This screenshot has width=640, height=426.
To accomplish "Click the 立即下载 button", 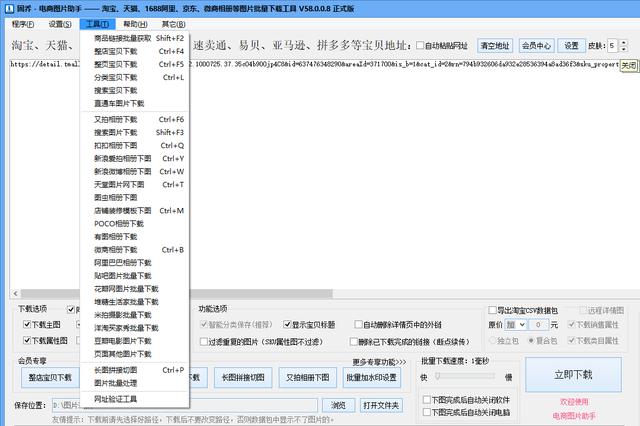I will pyautogui.click(x=573, y=375).
